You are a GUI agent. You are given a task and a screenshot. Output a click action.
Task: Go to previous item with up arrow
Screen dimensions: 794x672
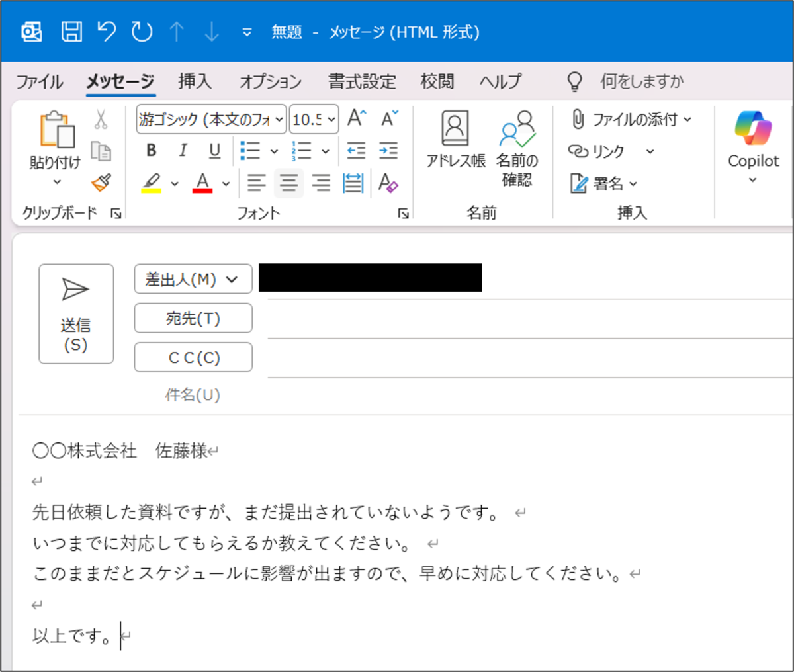coord(177,32)
